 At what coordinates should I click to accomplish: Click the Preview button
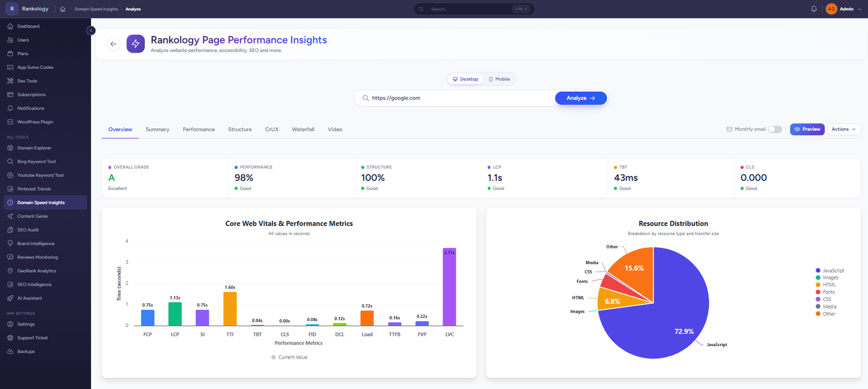coord(807,129)
